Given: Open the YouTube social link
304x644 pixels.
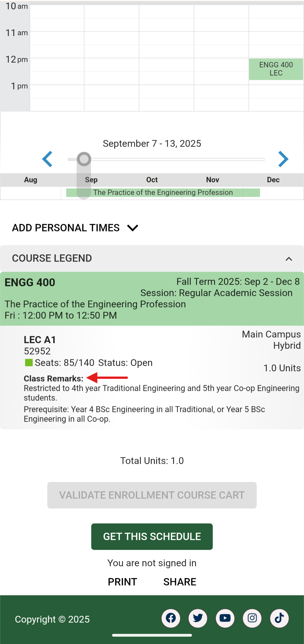Looking at the screenshot, I should (225, 618).
